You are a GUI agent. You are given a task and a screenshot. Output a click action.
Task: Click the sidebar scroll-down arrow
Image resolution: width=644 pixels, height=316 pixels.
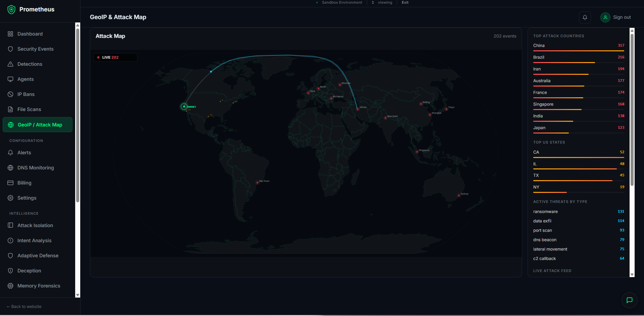[78, 295]
